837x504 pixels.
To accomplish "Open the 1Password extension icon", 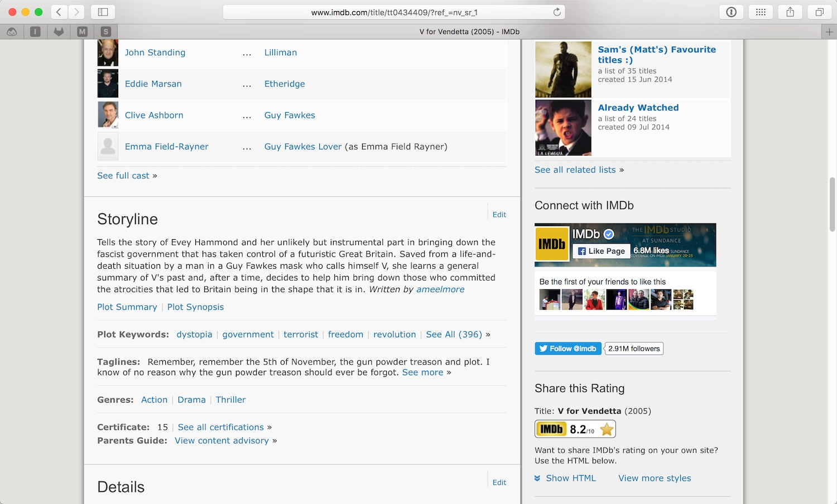I will (x=731, y=12).
